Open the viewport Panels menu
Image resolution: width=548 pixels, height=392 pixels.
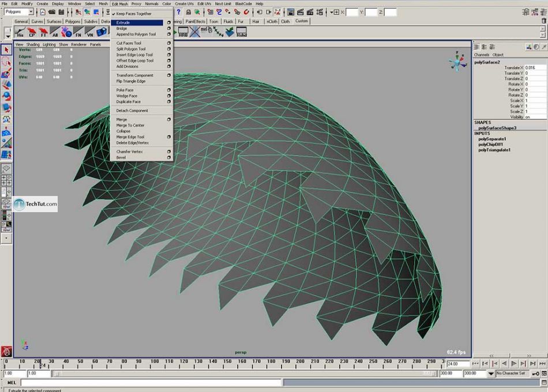click(95, 44)
